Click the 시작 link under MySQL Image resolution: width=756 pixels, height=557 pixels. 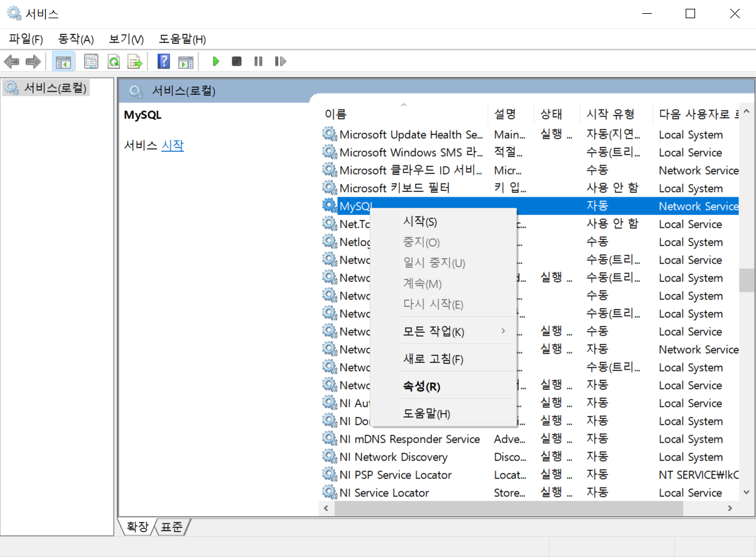click(173, 146)
